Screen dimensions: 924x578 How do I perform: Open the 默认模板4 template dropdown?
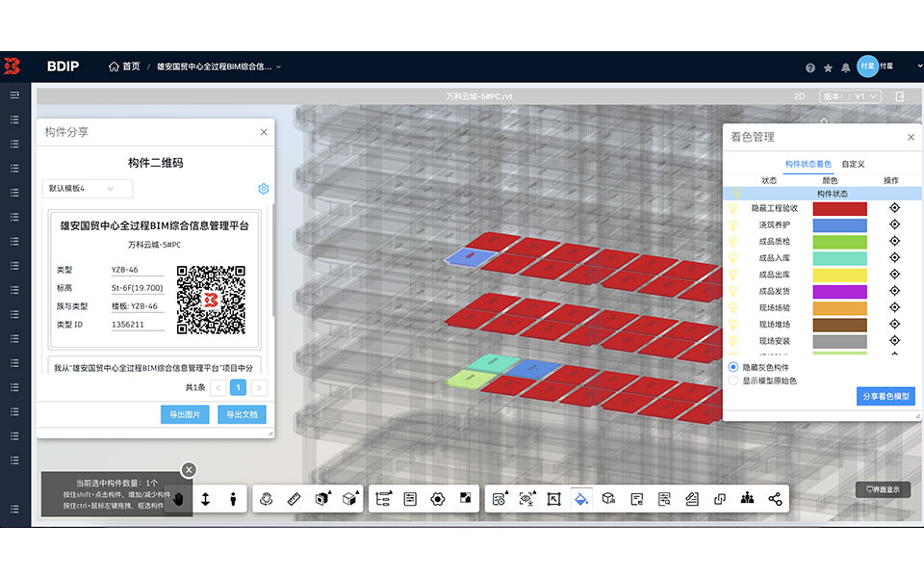(88, 189)
